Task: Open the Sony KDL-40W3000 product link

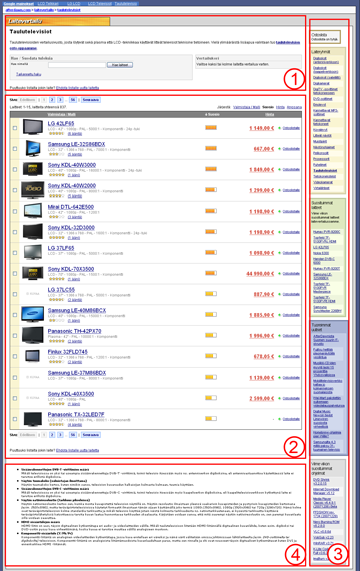Action: pyautogui.click(x=72, y=165)
